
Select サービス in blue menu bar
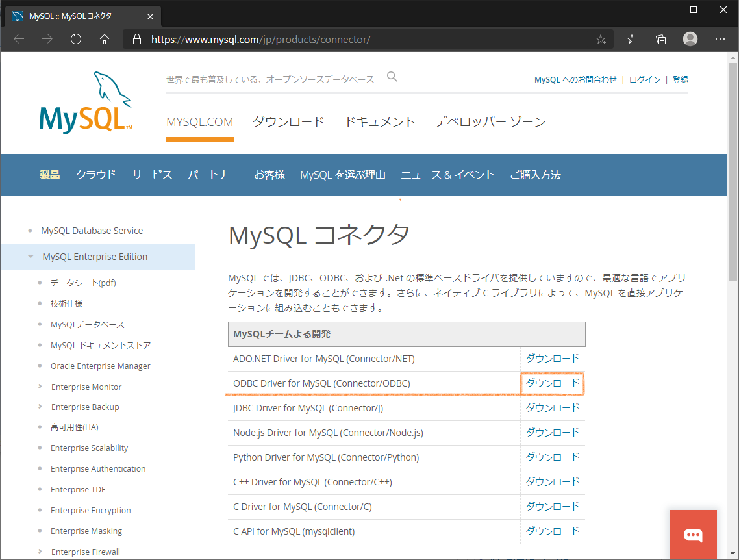click(x=152, y=175)
